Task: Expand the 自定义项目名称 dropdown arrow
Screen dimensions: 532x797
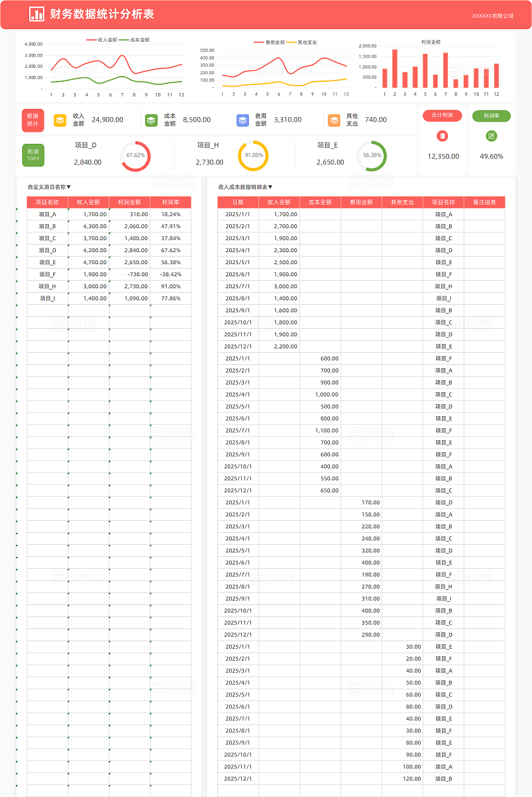Action: (x=69, y=187)
